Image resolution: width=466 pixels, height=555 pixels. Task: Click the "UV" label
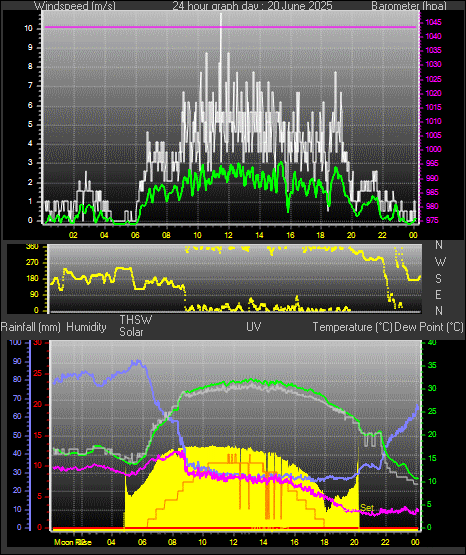point(254,327)
